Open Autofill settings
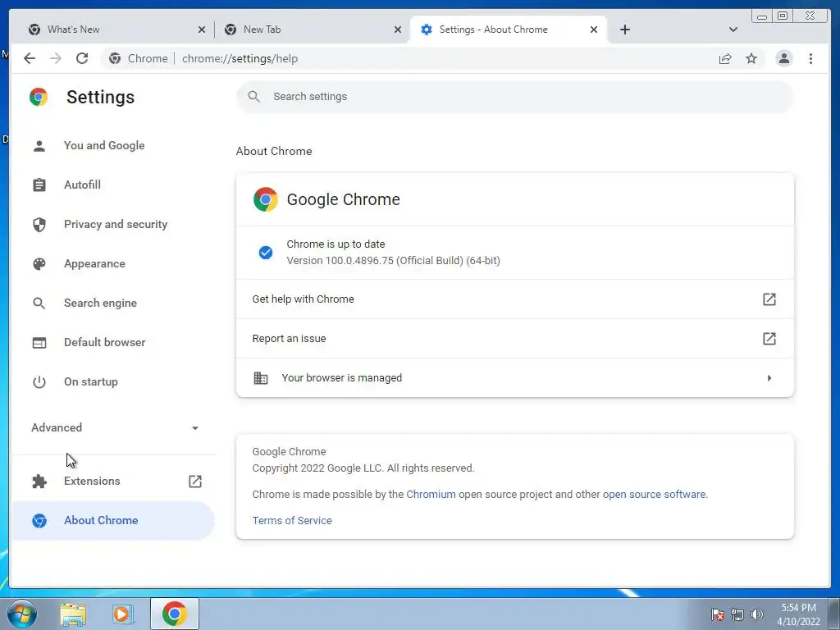 click(114, 185)
